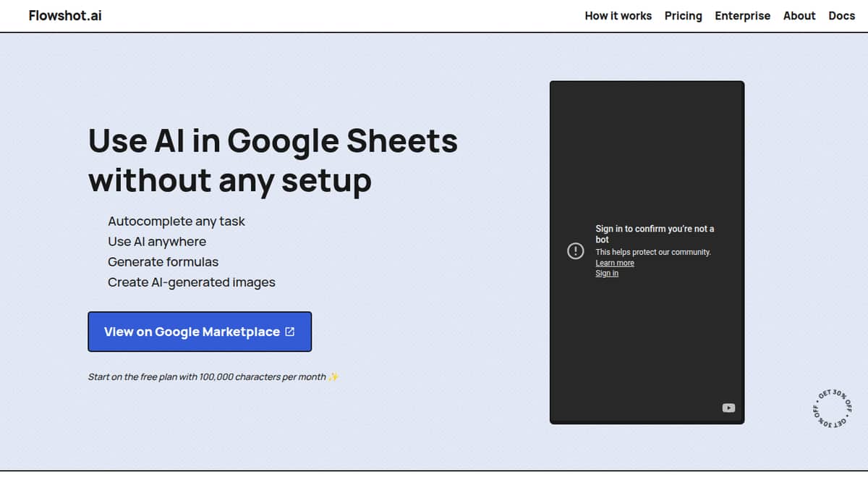Click the embedded video player thumbnail
868x488 pixels.
point(647,252)
